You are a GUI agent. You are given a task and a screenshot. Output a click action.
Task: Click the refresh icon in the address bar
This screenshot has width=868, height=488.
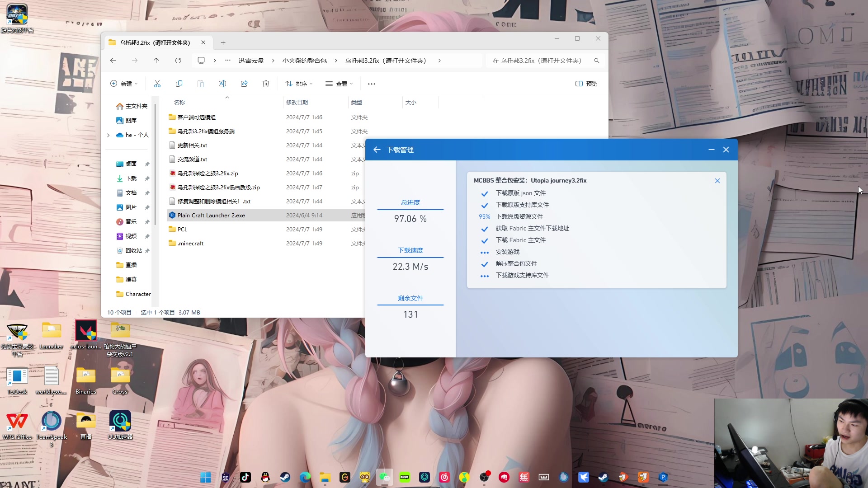(x=178, y=61)
